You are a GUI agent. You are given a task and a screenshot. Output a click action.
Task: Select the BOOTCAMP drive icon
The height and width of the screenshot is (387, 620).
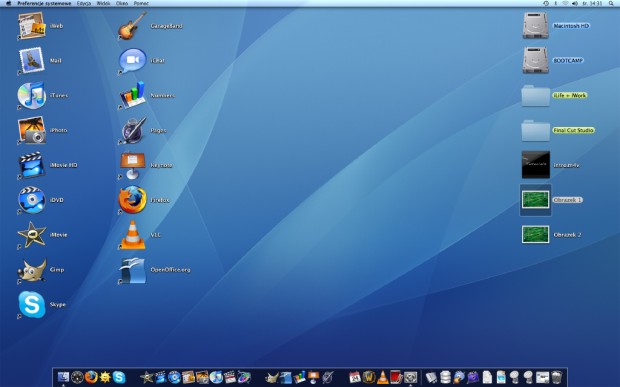point(535,60)
